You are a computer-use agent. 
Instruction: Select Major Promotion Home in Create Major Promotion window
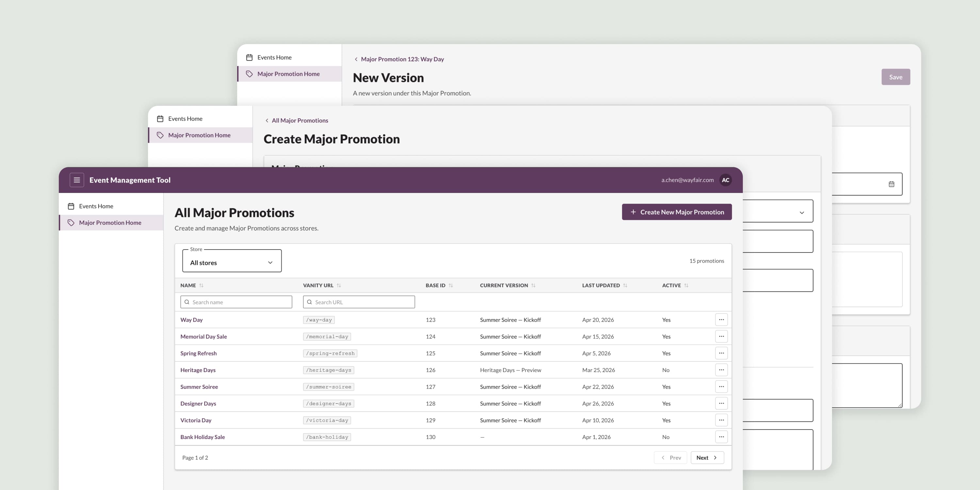point(200,135)
